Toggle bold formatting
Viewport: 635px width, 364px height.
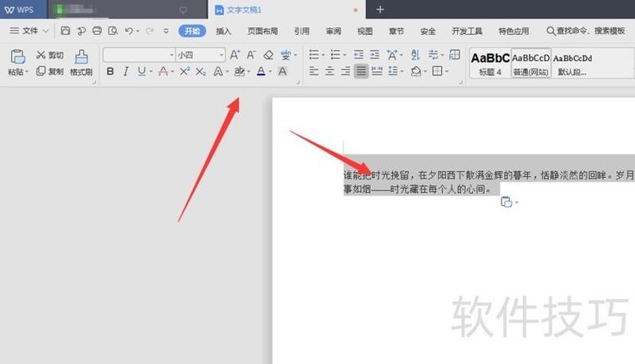pos(110,72)
